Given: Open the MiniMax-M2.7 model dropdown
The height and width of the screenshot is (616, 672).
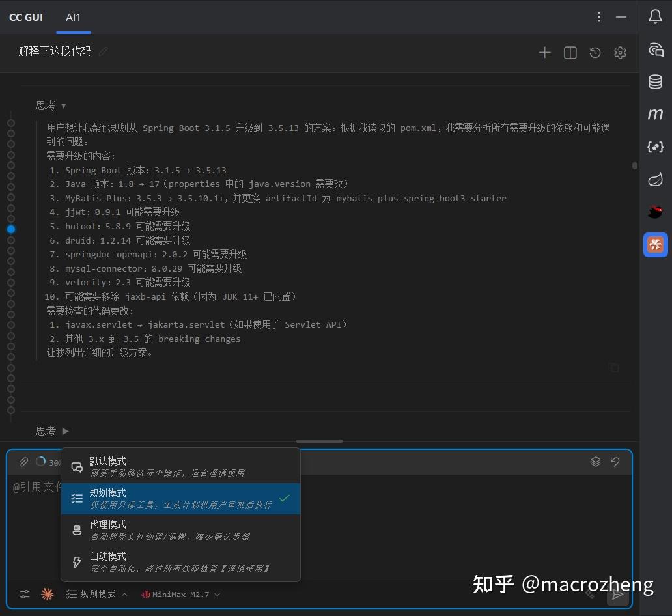Looking at the screenshot, I should point(180,594).
